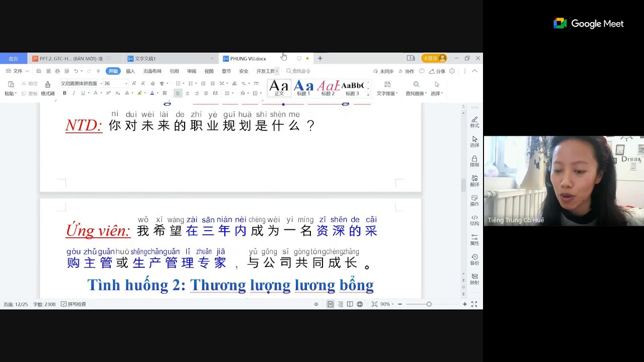
Task: Click the Increase Indent icon
Action: pos(212,83)
